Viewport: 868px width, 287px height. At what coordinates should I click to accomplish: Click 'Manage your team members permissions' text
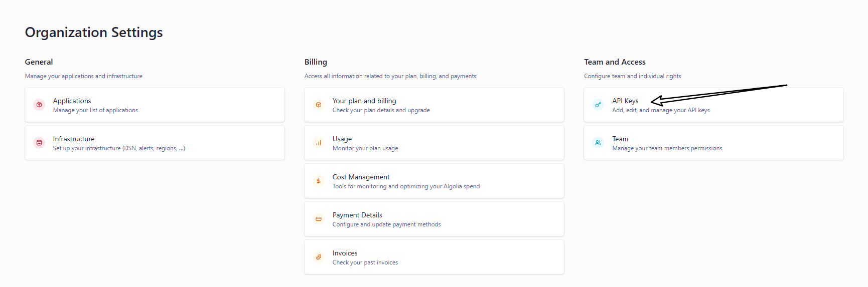tap(667, 148)
